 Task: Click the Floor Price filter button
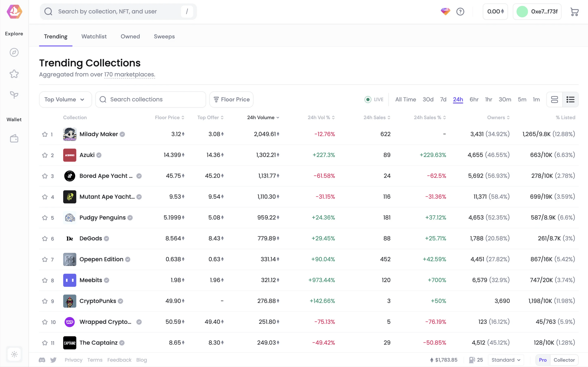(231, 99)
